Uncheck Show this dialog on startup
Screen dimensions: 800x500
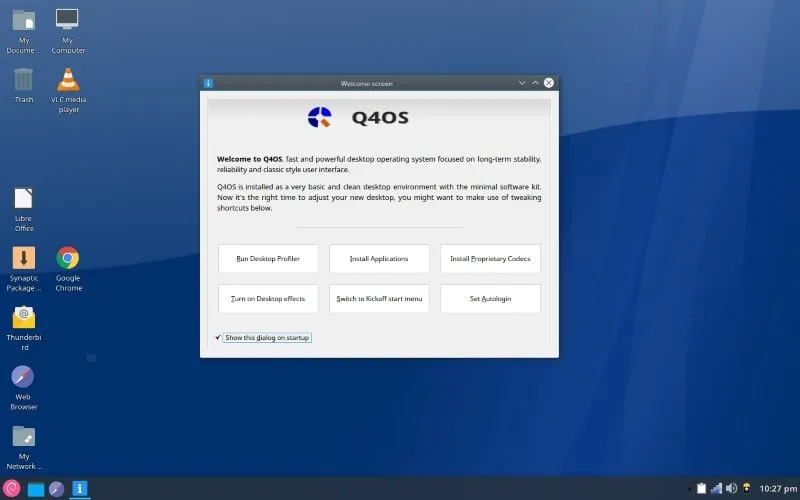tap(218, 338)
